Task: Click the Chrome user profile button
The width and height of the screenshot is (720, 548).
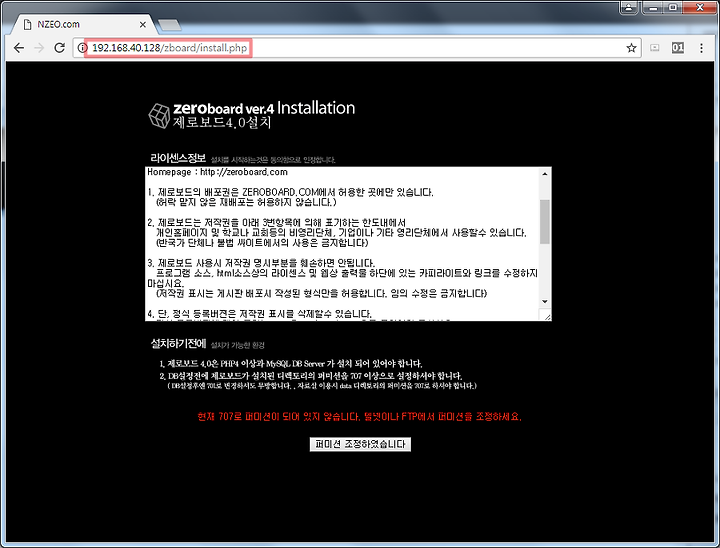Action: (629, 7)
